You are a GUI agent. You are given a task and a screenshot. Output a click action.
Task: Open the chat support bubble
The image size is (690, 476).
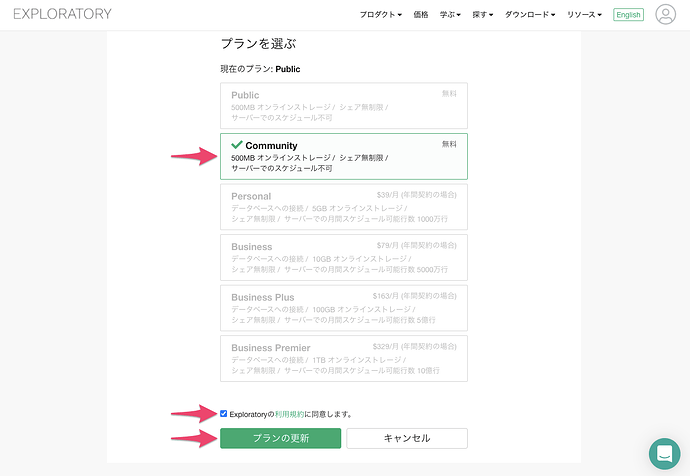[x=664, y=454]
